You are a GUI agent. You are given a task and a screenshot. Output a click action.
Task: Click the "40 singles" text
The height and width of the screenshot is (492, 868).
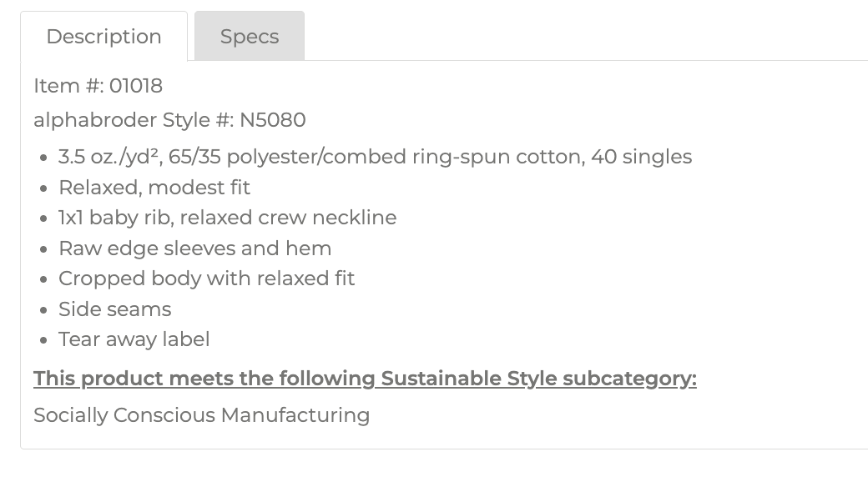(x=641, y=157)
